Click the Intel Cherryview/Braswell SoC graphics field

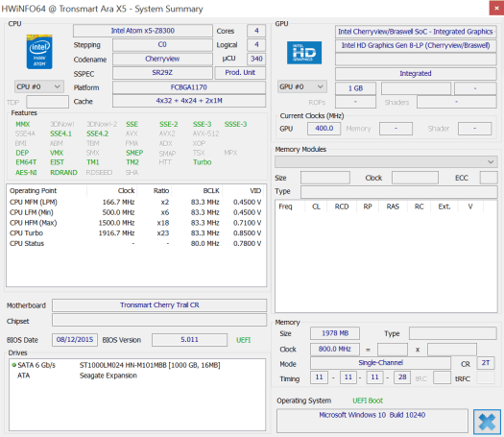[416, 32]
